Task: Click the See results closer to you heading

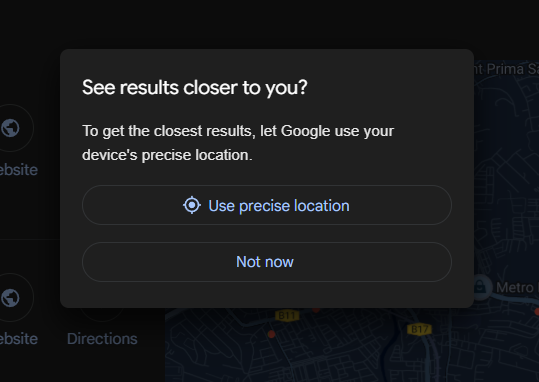Action: click(x=195, y=88)
